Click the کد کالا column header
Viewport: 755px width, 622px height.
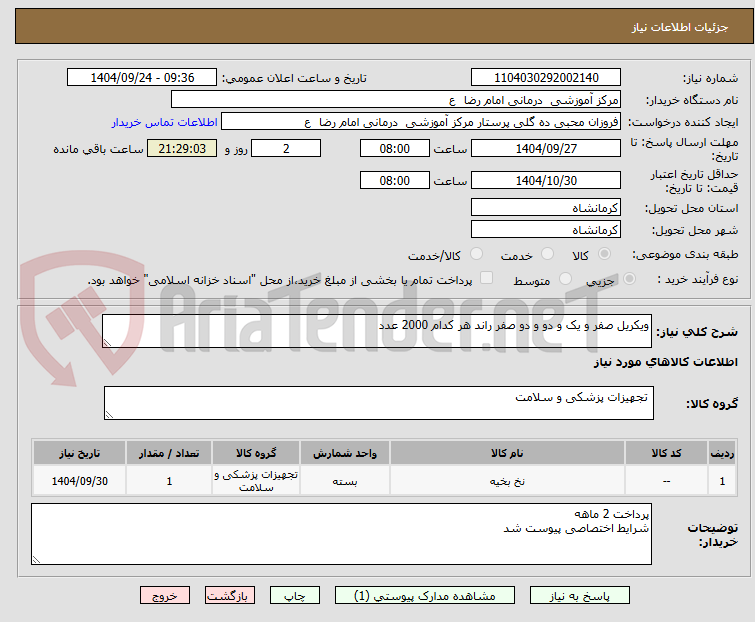(x=666, y=453)
